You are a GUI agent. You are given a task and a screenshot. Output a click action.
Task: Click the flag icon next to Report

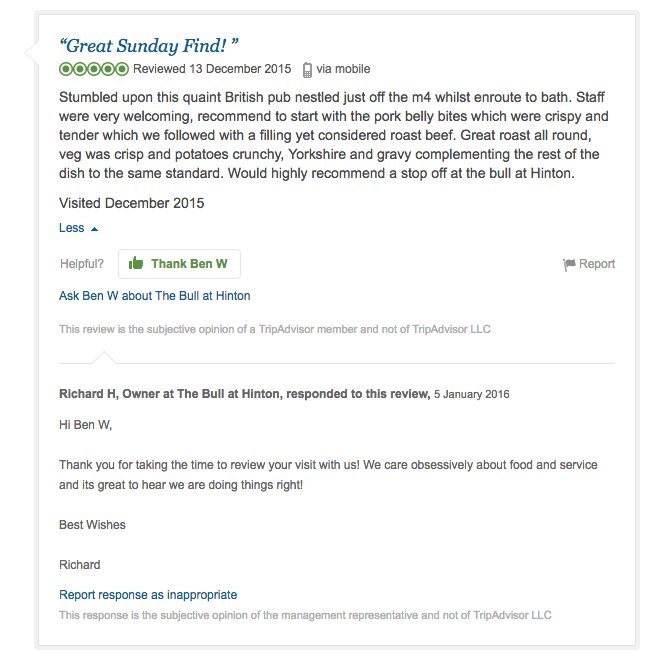click(569, 264)
